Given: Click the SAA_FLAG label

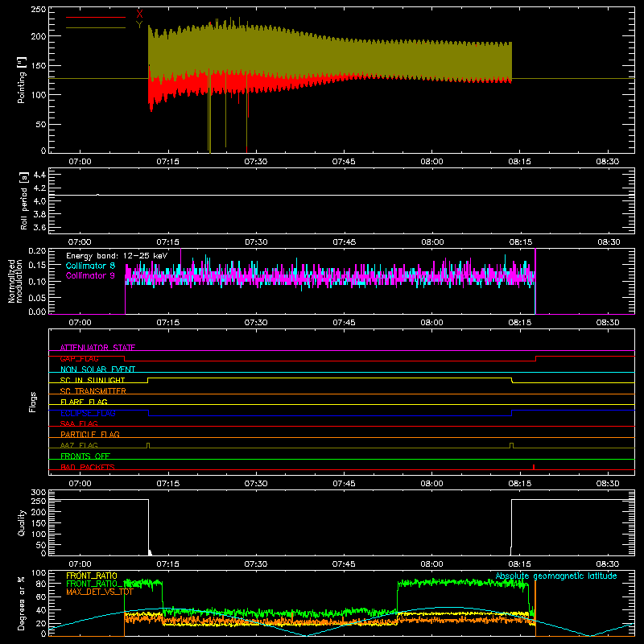Looking at the screenshot, I should (79, 423).
